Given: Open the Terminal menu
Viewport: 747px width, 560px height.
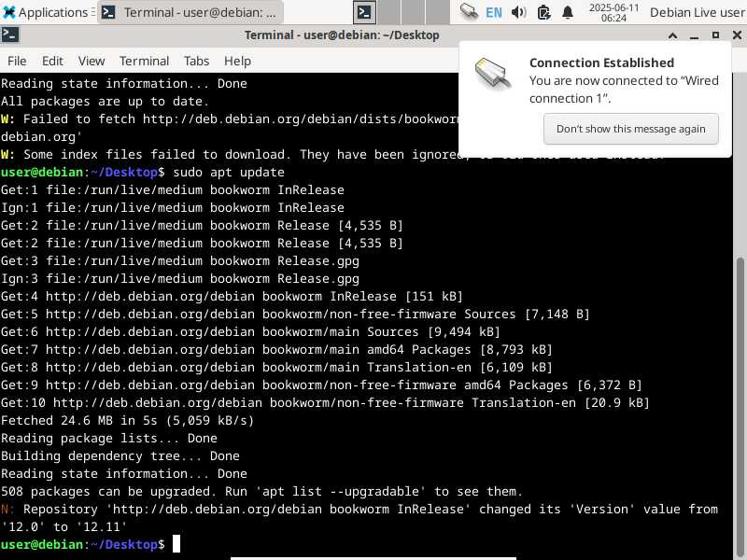Looking at the screenshot, I should tap(144, 61).
